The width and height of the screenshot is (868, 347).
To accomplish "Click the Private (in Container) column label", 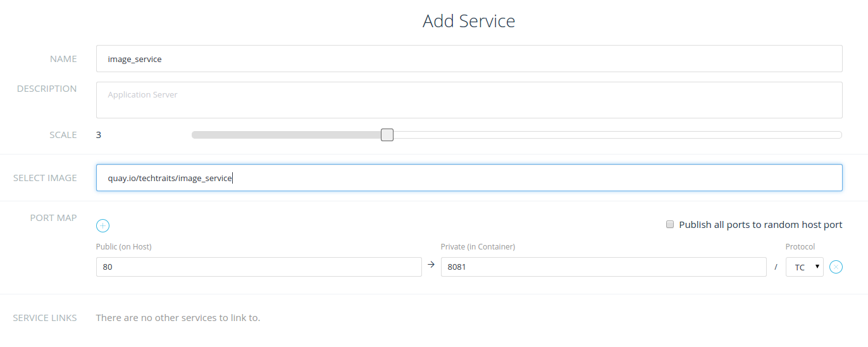I will coord(478,247).
